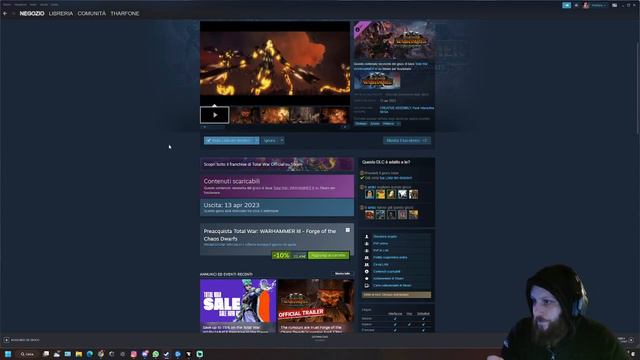Image resolution: width=640 pixels, height=360 pixels.
Task: Click the online co-op feature icon
Action: coord(367,258)
